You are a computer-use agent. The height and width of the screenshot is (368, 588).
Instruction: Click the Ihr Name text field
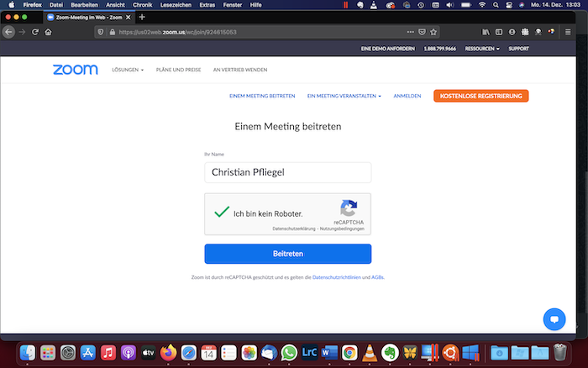(x=287, y=172)
